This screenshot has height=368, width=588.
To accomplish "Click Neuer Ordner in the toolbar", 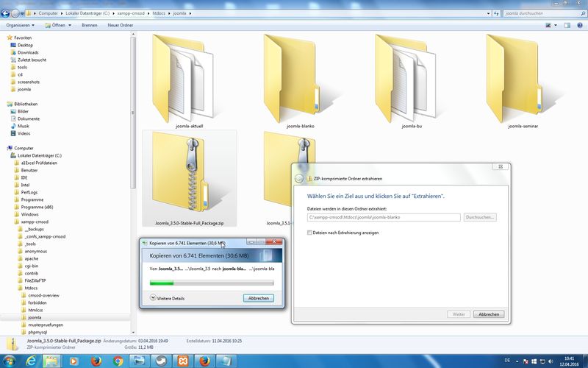I will pyautogui.click(x=121, y=25).
